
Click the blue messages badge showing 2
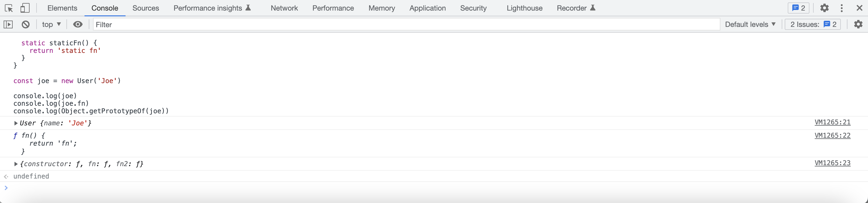(798, 8)
